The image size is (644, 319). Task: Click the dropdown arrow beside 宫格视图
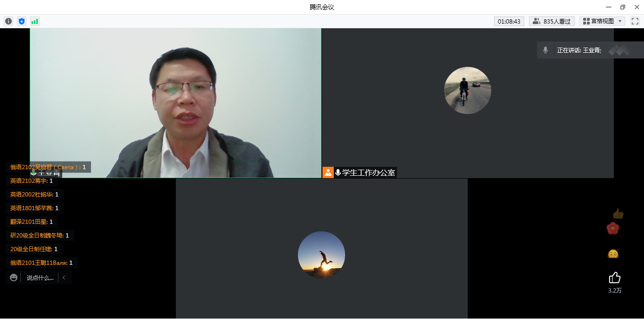620,21
